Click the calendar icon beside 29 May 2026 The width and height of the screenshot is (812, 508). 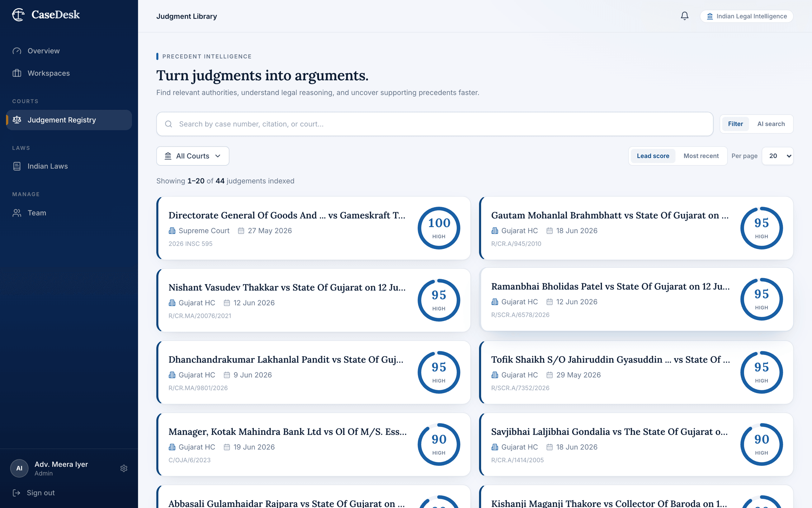(x=549, y=375)
